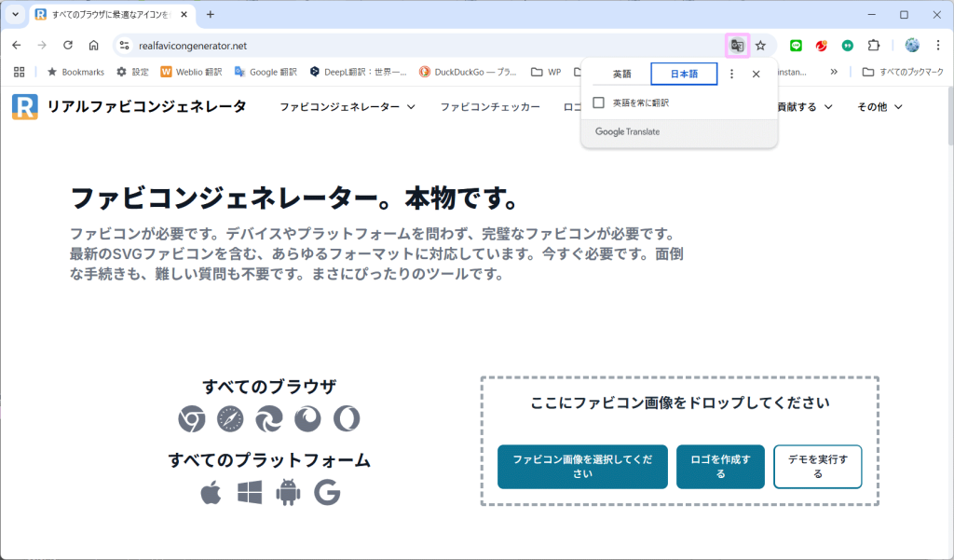This screenshot has height=560, width=954.
Task: Click the forward navigation arrow
Action: click(42, 45)
